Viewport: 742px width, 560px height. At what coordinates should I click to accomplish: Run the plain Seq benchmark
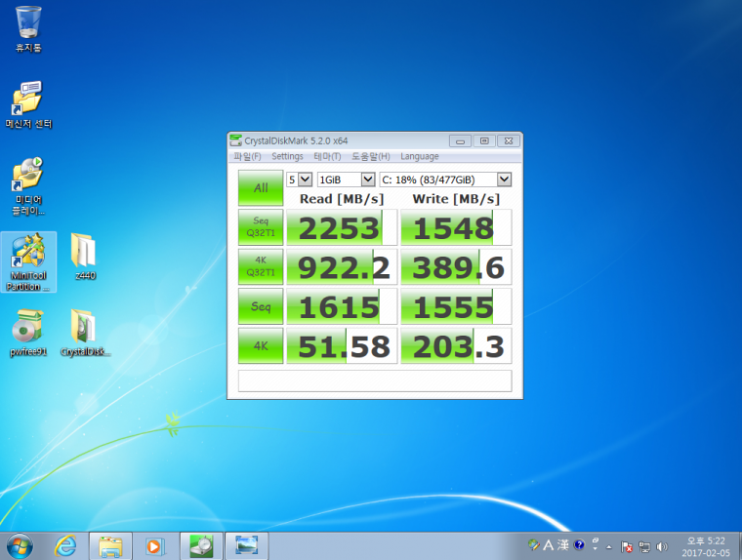pos(261,306)
